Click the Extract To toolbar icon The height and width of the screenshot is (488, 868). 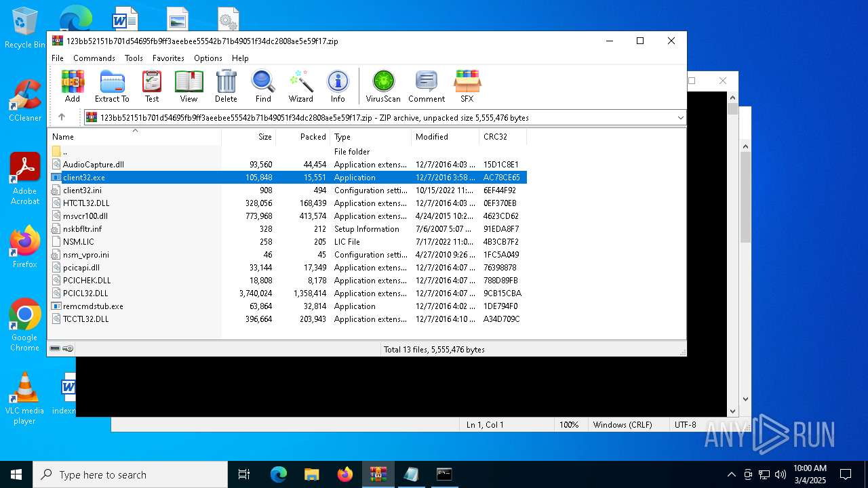pos(112,86)
